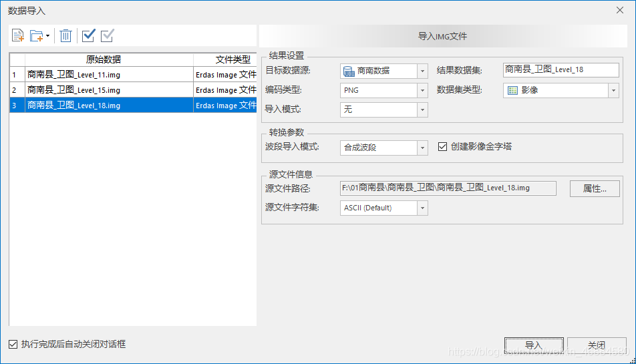Open the 波段导入模式 合成波段 dropdown
Screen dimensions: 636x364
pos(422,148)
